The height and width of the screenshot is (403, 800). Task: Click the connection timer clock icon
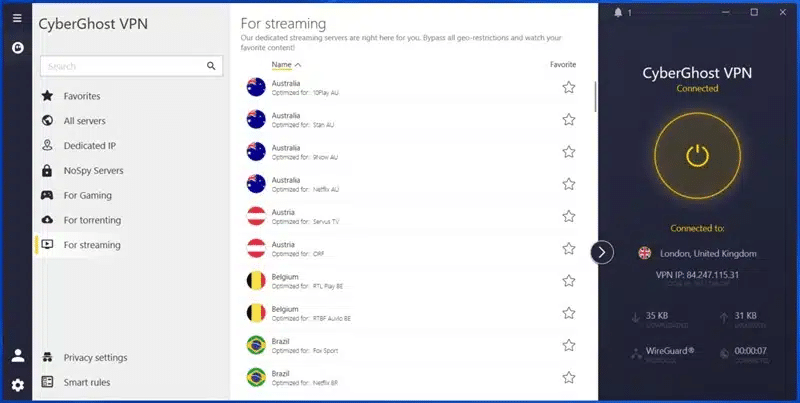pyautogui.click(x=723, y=353)
